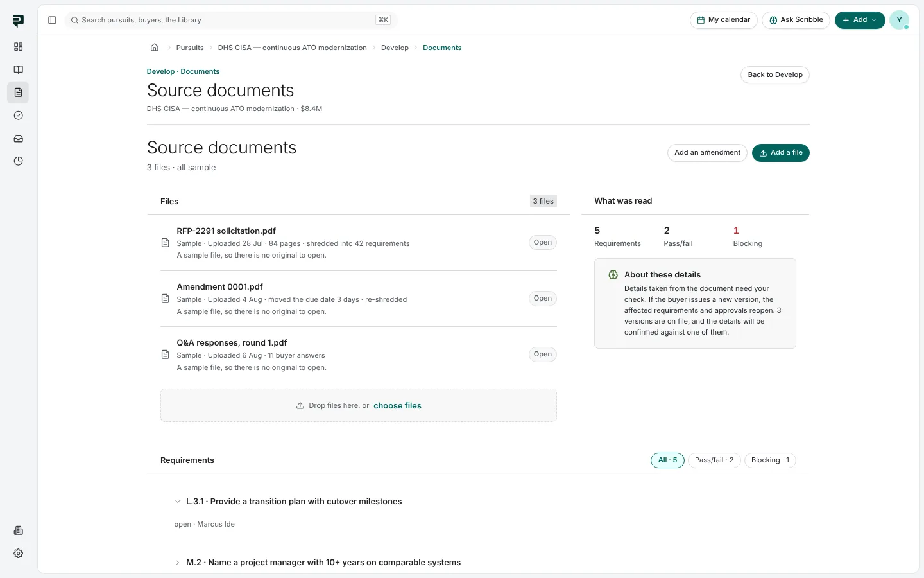Filter requirements by Blocking · 1
The height and width of the screenshot is (578, 924).
[770, 460]
